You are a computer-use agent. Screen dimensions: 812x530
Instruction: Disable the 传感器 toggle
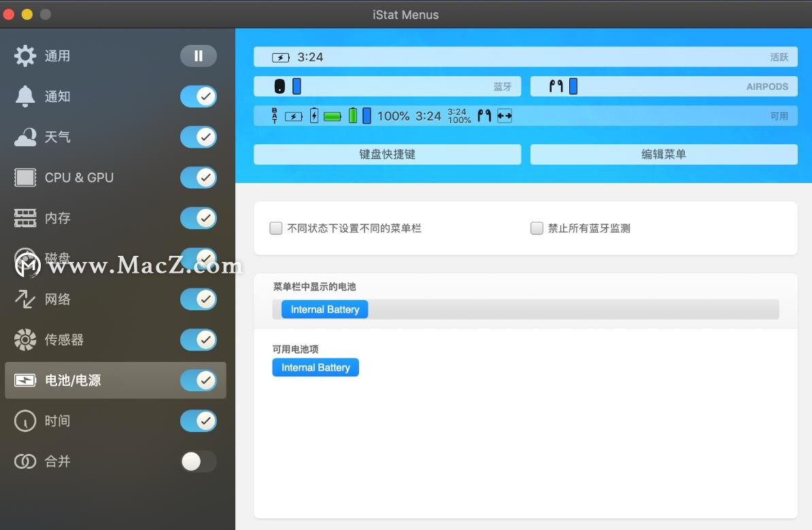(x=199, y=340)
